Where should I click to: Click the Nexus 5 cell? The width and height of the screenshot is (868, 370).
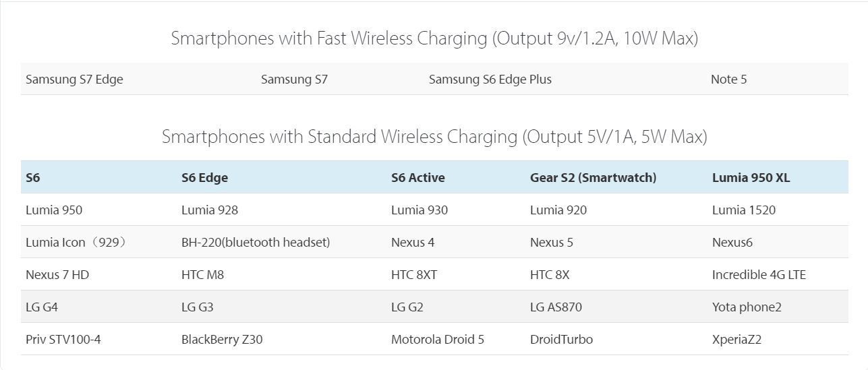[551, 243]
